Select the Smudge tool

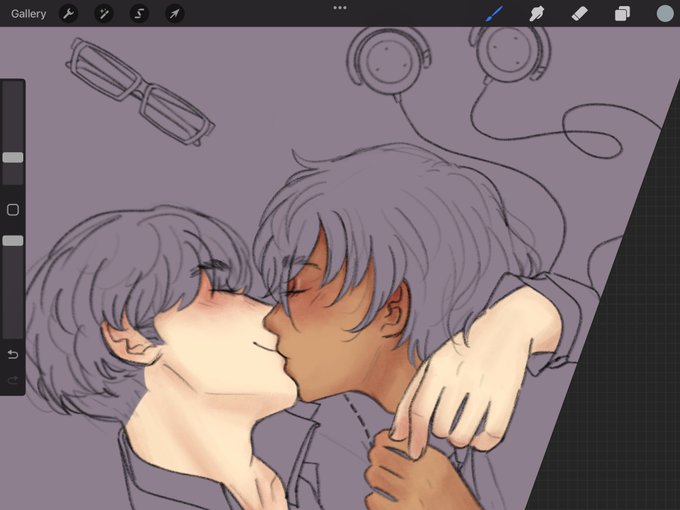click(x=537, y=14)
